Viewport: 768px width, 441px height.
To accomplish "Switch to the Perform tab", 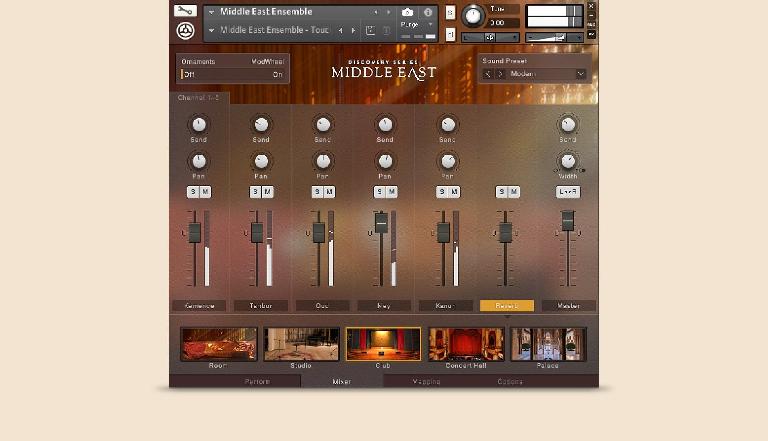I will tap(257, 381).
